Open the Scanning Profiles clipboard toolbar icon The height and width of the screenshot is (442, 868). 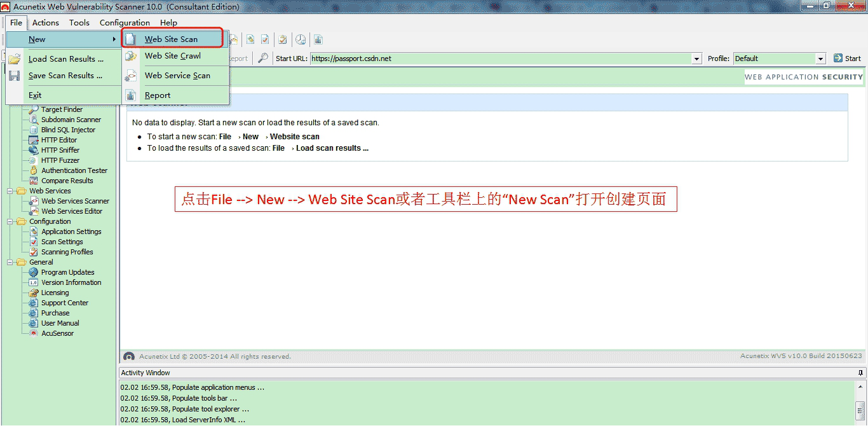coord(283,39)
